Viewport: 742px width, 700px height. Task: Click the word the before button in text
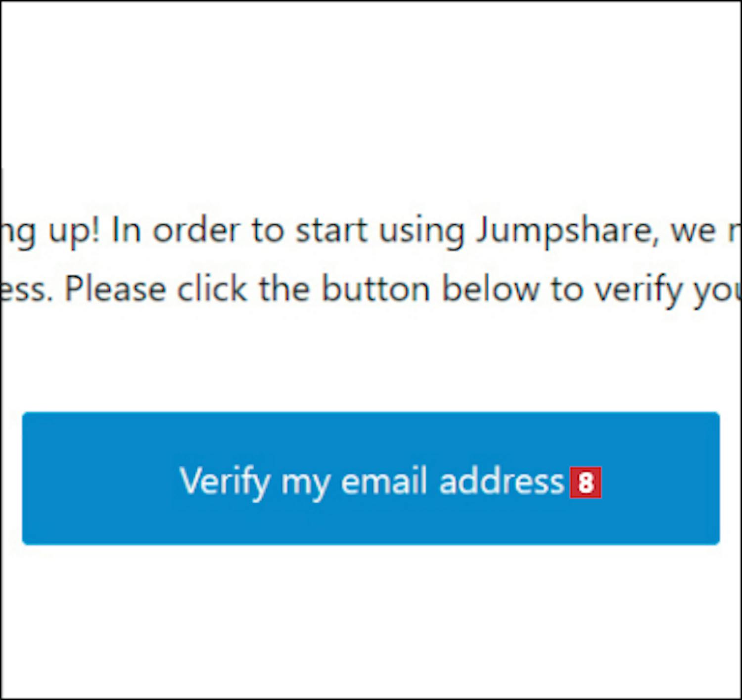(x=284, y=289)
